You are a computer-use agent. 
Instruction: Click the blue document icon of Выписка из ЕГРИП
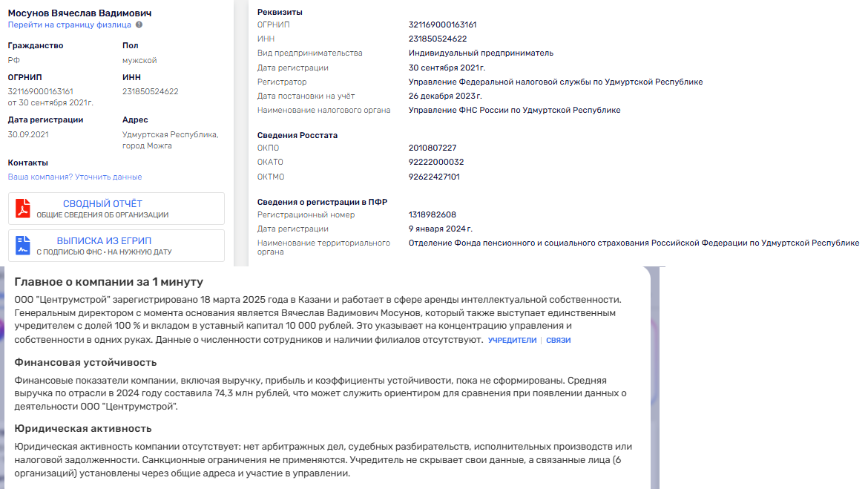[23, 246]
